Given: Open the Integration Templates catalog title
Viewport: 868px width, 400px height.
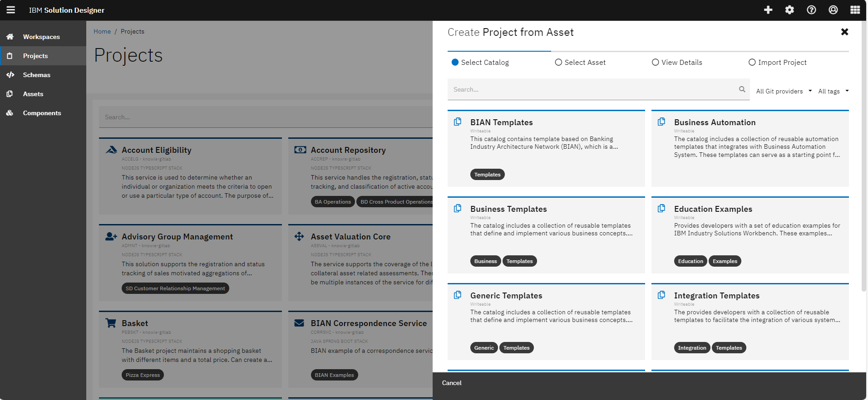Looking at the screenshot, I should coord(716,296).
